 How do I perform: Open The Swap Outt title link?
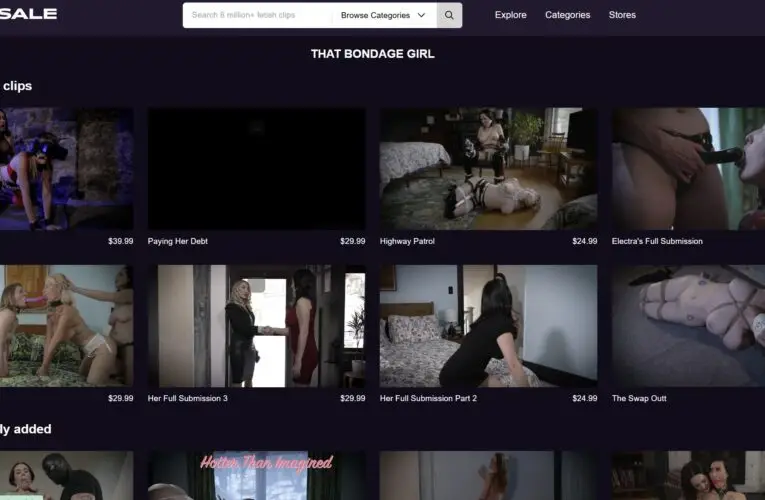coord(639,398)
